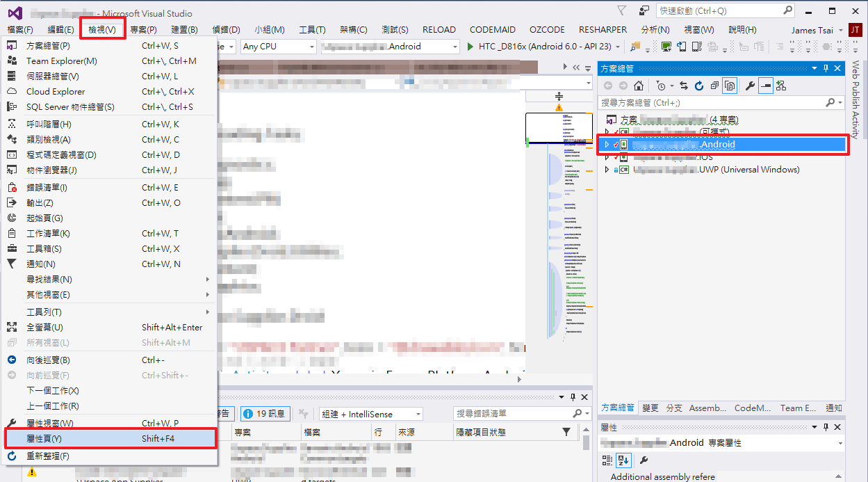Image resolution: width=868 pixels, height=482 pixels.
Task: Open startup project .Android dropdown
Action: [390, 47]
